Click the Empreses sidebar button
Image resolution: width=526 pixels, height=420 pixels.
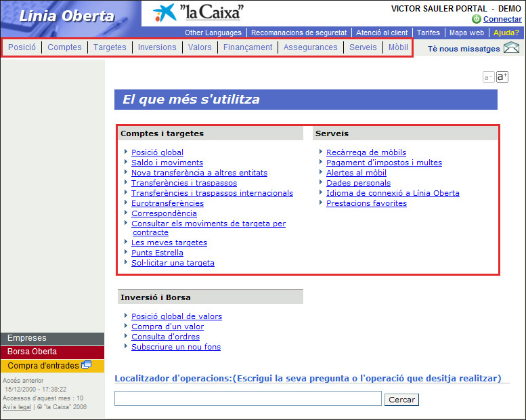coord(52,338)
